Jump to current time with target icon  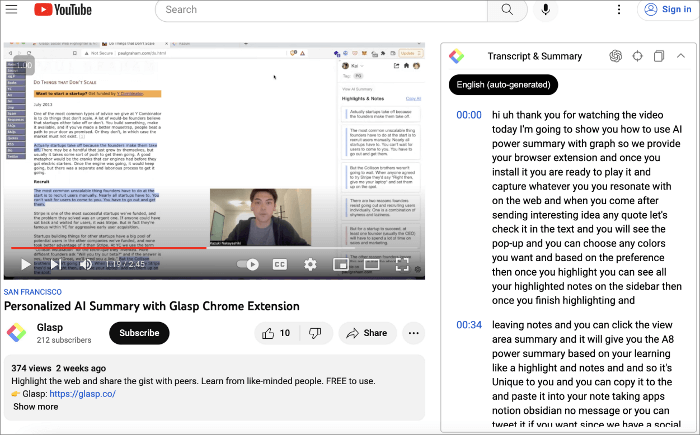point(638,56)
